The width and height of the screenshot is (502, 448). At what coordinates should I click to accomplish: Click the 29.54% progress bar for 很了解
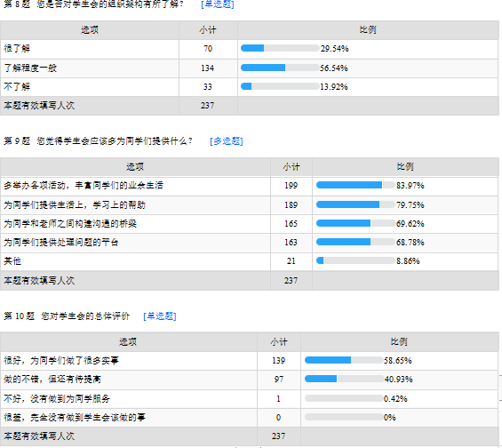[x=280, y=48]
